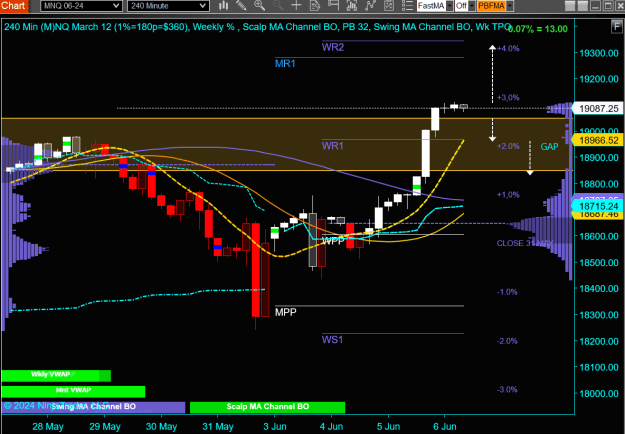The height and width of the screenshot is (434, 625).
Task: Click green Scalp MA Channel BO bar
Action: pyautogui.click(x=267, y=407)
